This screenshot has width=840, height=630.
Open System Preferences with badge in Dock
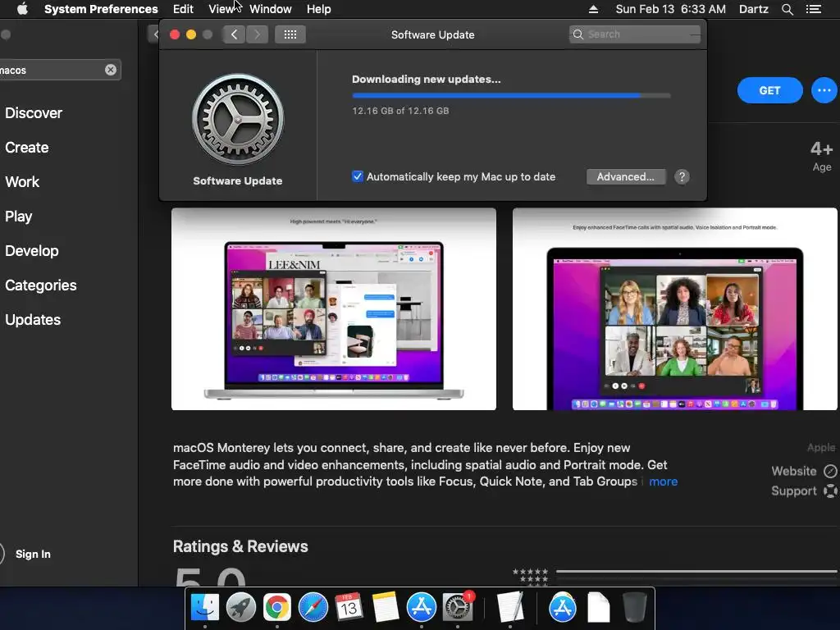(x=458, y=608)
